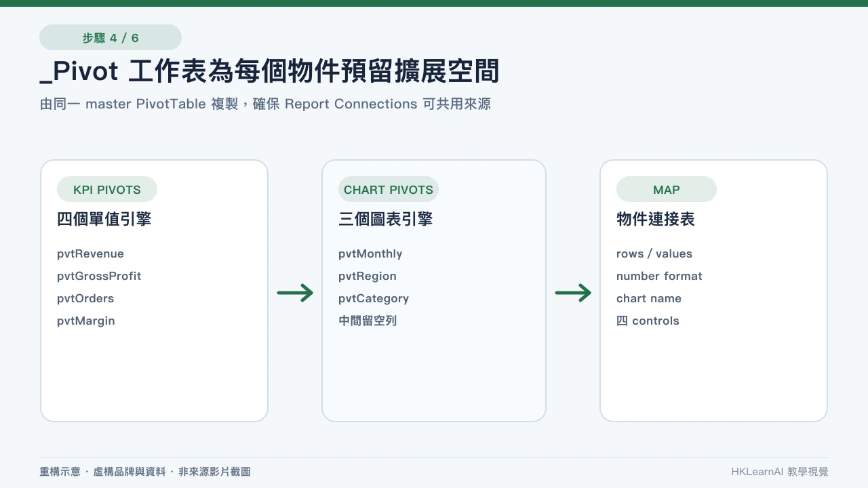The image size is (868, 488).
Task: Select the pvtMonthly entry
Action: click(370, 253)
